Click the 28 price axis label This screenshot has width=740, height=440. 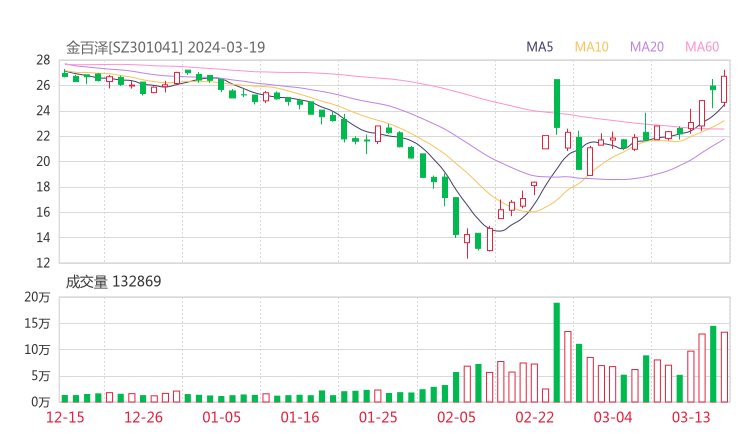point(43,60)
